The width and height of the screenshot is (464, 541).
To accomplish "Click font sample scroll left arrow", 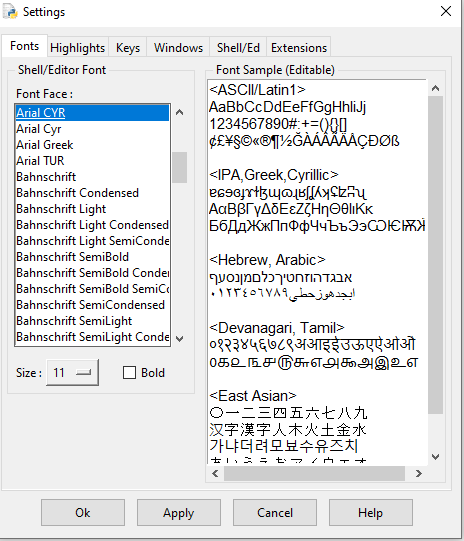I will tap(215, 473).
